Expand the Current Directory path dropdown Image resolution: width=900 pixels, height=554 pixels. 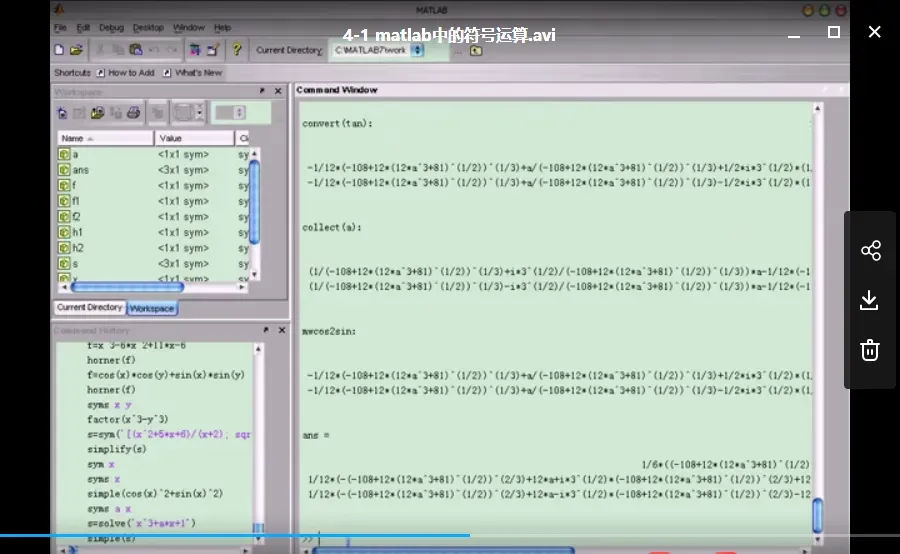[418, 51]
